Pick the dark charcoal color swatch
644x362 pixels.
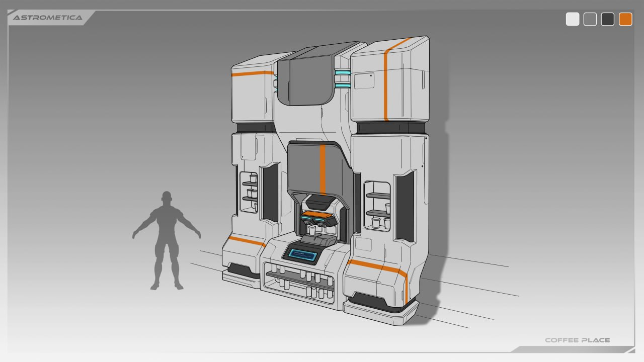608,19
